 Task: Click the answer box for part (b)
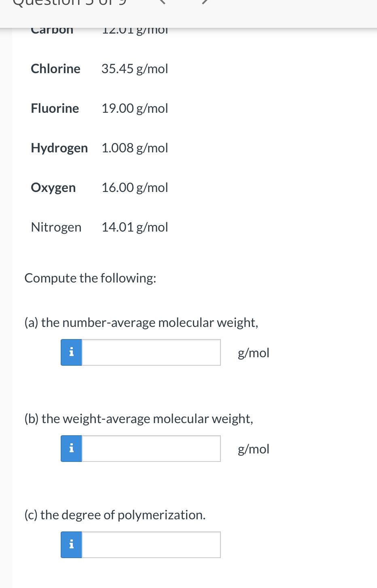[151, 448]
